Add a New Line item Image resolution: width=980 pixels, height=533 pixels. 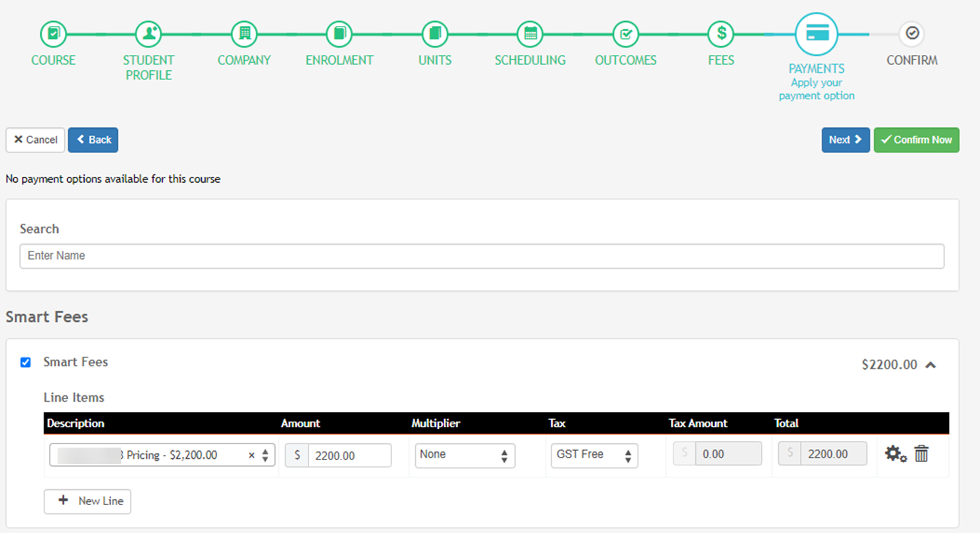87,501
